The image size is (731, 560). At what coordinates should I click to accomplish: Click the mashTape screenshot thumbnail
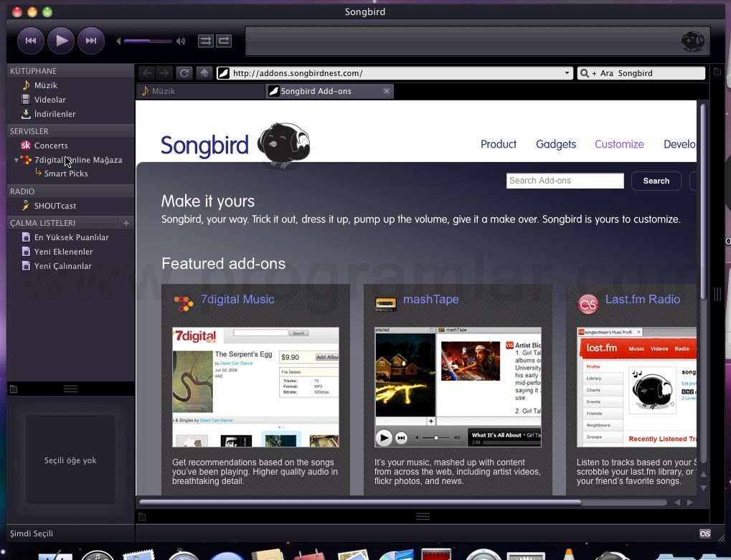[458, 387]
